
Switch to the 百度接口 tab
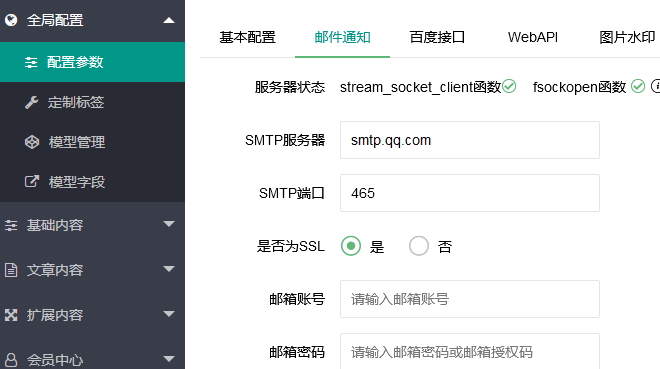tap(437, 37)
